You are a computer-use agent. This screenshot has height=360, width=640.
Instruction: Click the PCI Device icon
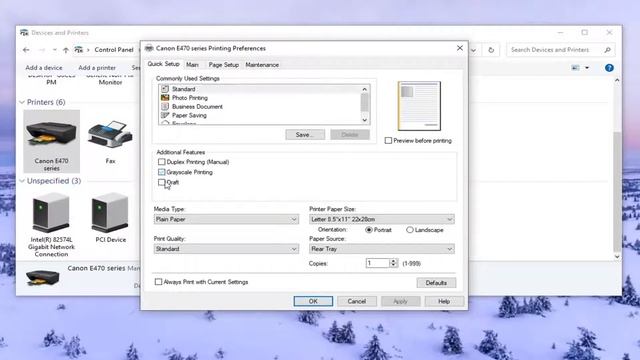pyautogui.click(x=110, y=213)
